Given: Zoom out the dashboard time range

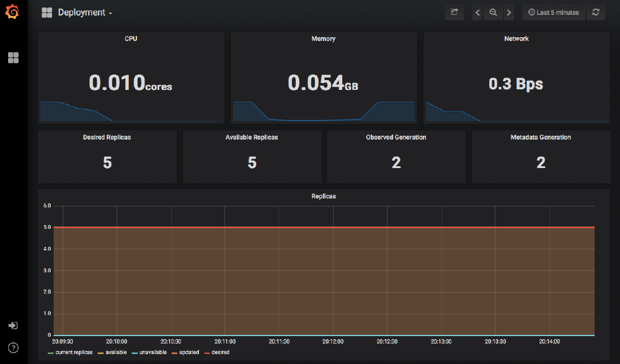Looking at the screenshot, I should coord(493,12).
